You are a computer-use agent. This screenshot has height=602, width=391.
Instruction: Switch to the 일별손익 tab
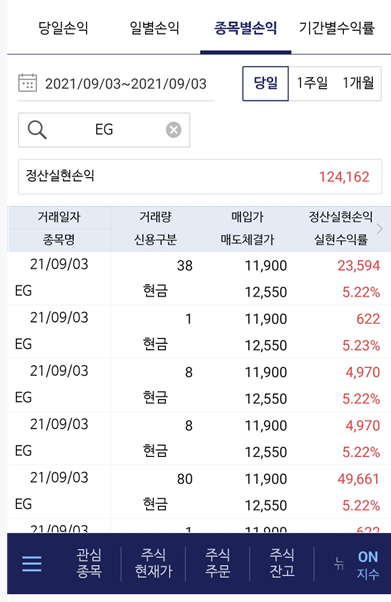154,28
